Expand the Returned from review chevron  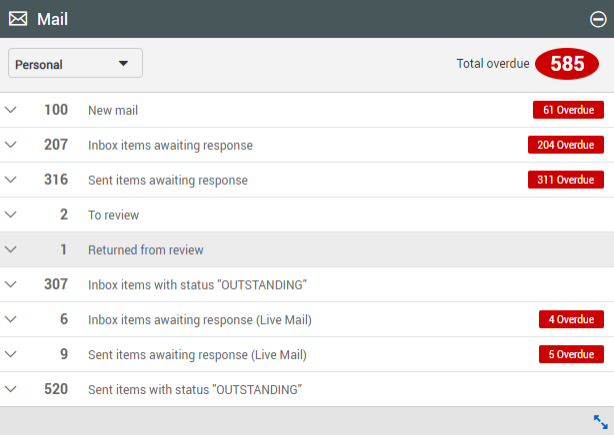[11, 250]
